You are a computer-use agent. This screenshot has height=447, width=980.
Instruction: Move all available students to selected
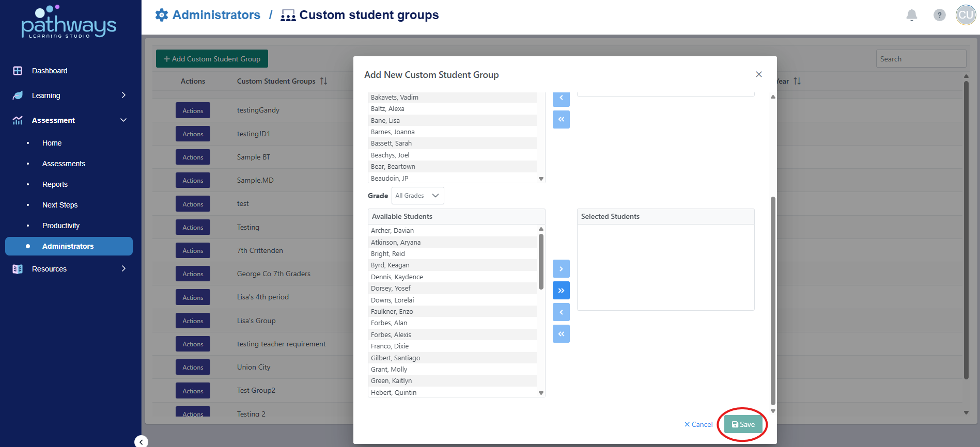(x=561, y=291)
